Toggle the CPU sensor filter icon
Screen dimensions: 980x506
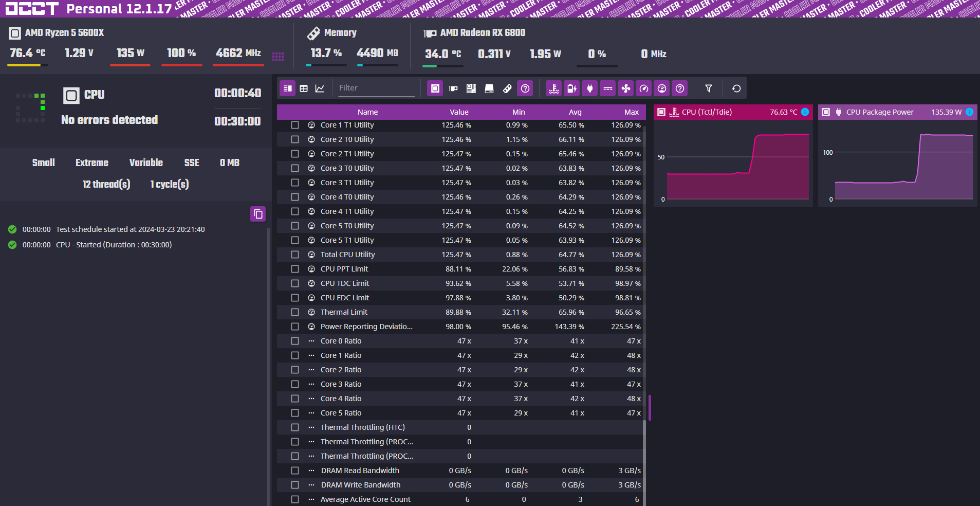click(x=435, y=88)
